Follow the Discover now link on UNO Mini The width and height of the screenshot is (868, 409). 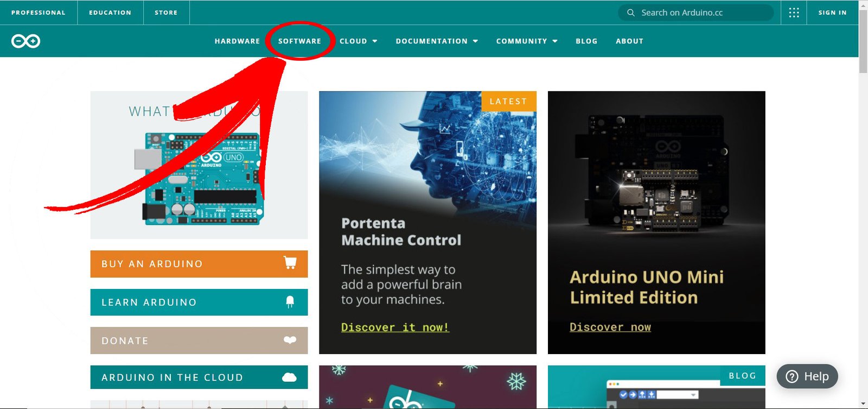[x=610, y=327]
